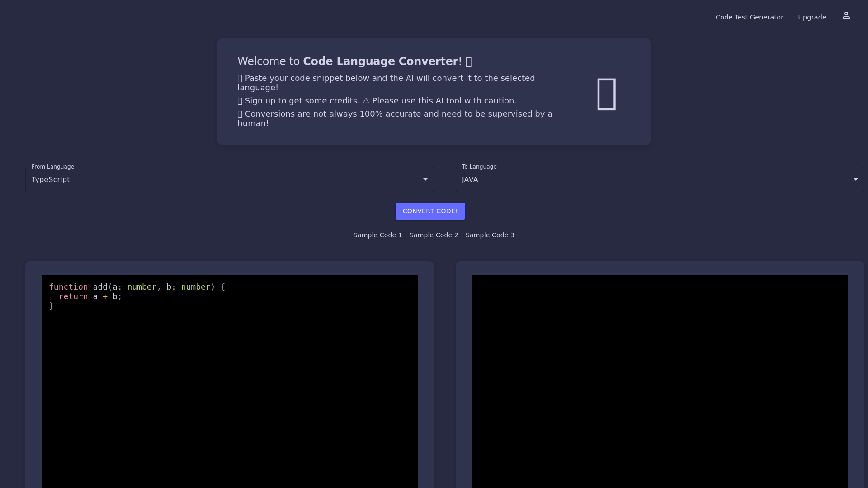868x488 pixels.
Task: Click the 'Conversions are not always 100% accurate' text
Action: (395, 118)
